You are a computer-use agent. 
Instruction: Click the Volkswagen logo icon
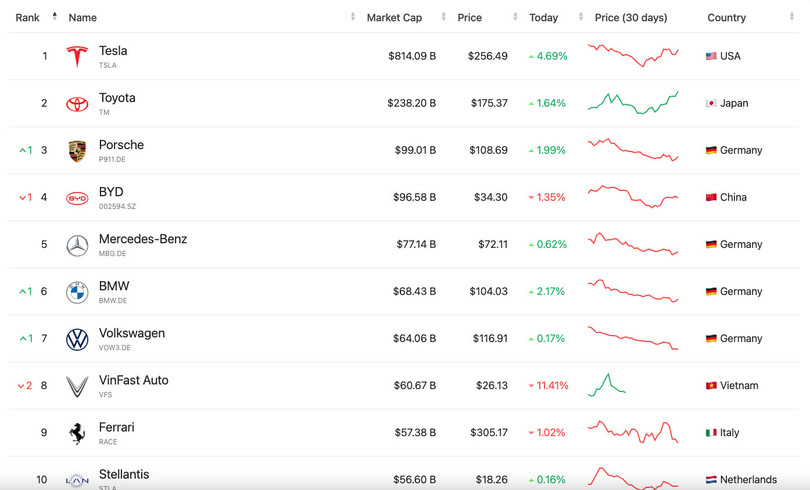(77, 339)
